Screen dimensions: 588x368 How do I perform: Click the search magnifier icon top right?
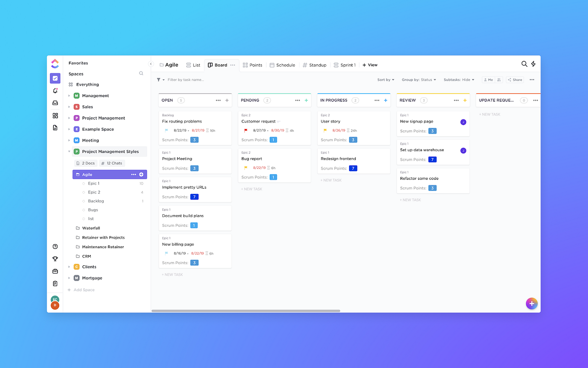(524, 64)
